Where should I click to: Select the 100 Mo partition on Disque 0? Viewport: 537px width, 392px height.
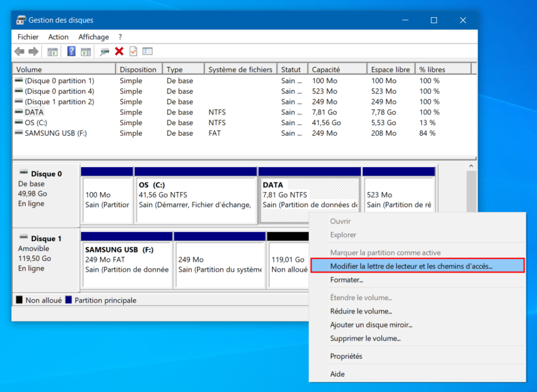point(107,195)
